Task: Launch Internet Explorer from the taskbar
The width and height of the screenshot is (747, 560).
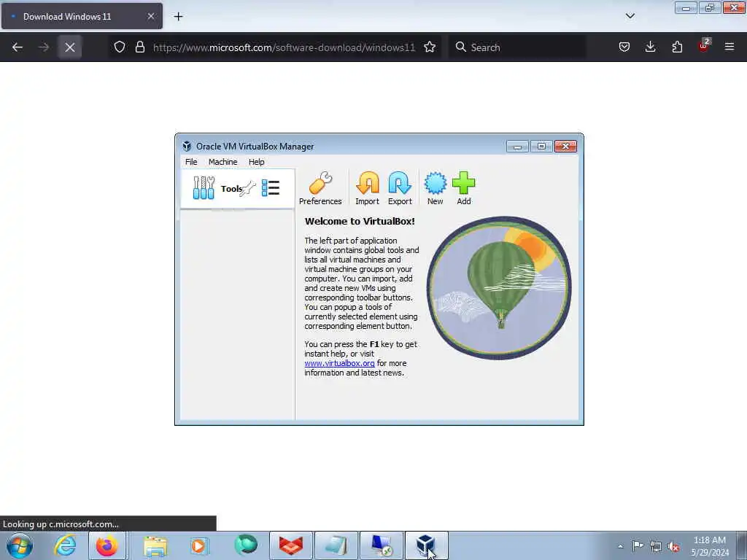Action: (x=65, y=545)
